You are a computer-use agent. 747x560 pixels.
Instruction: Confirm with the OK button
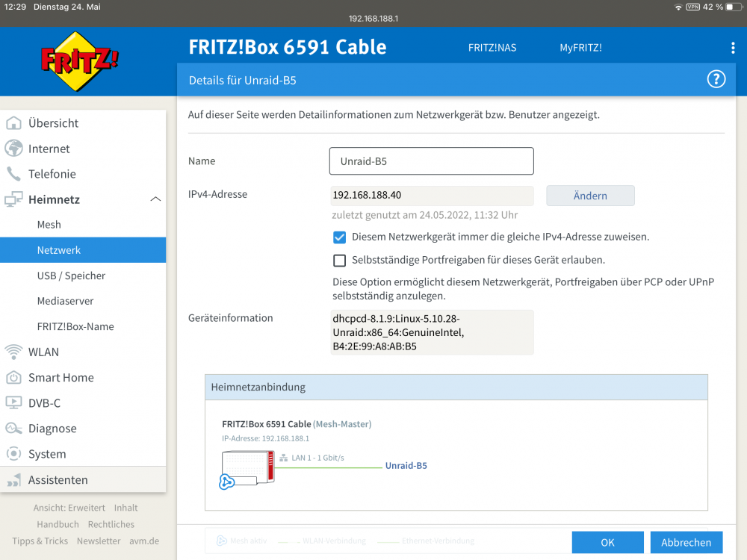click(x=607, y=542)
